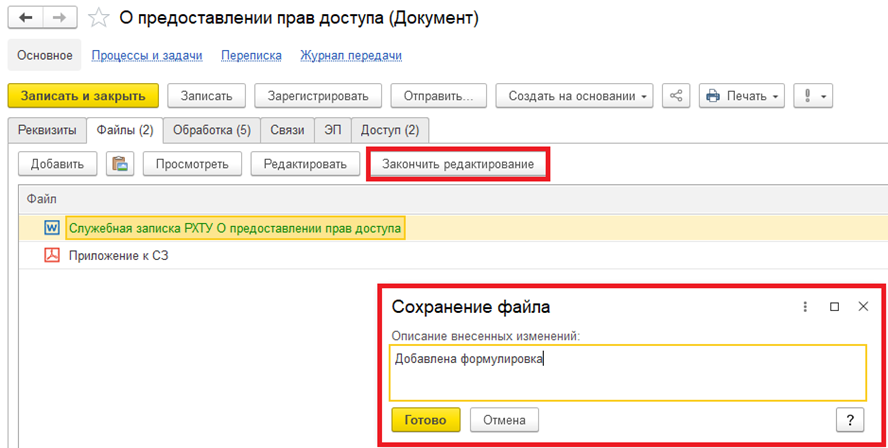Open the Процессы и задачи link
This screenshot has width=888, height=448.
click(x=147, y=56)
